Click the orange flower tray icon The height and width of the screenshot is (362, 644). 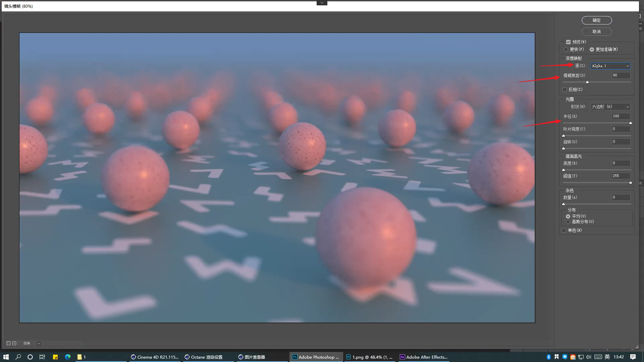click(573, 357)
